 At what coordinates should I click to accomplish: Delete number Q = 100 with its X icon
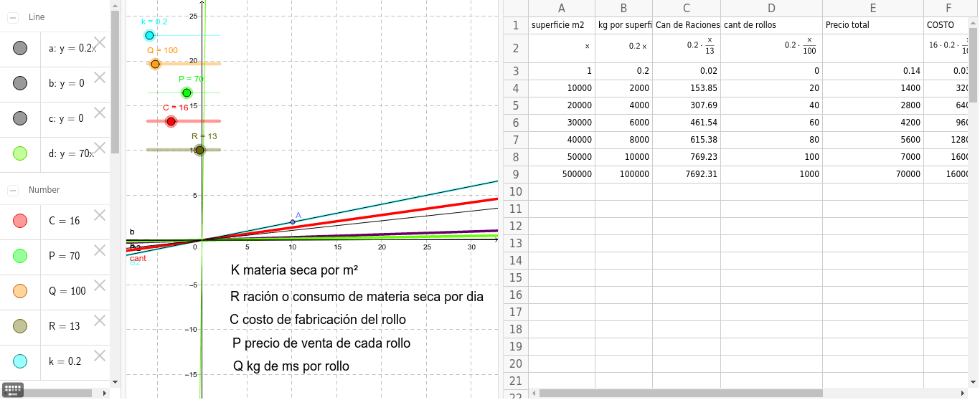[100, 285]
